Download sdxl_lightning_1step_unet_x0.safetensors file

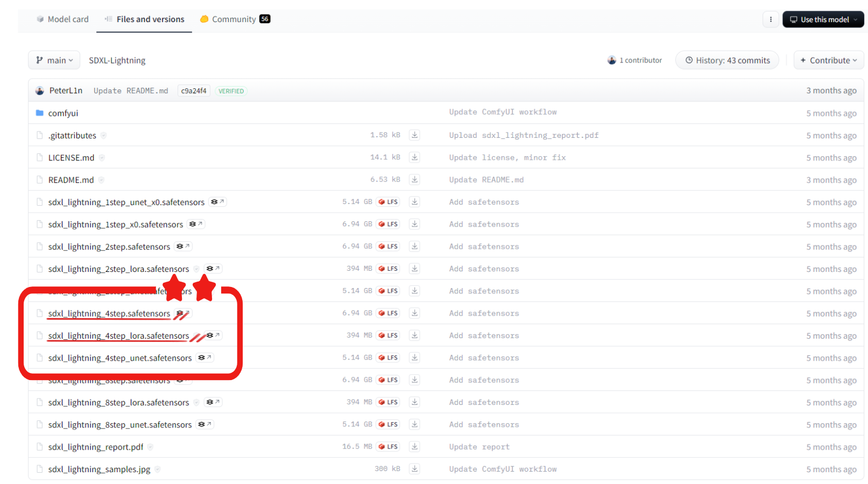[x=414, y=202]
